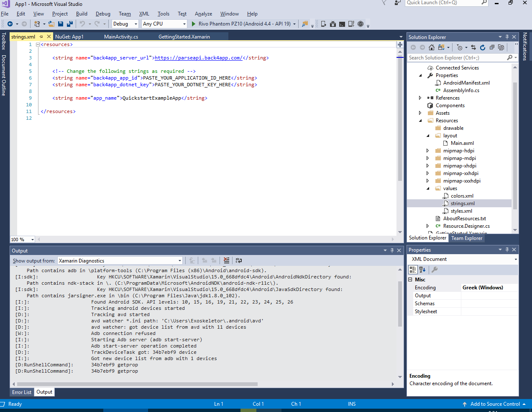Toggle auto-hide pin on Solution Explorer
Screen dimensions: 532x412
tap(507, 37)
